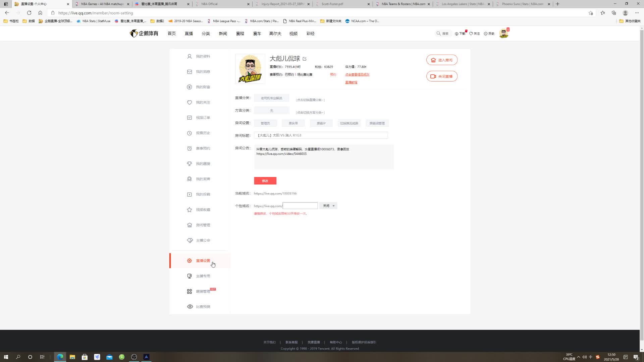Open the 直播 top navigation menu
The image size is (644, 362).
(189, 34)
